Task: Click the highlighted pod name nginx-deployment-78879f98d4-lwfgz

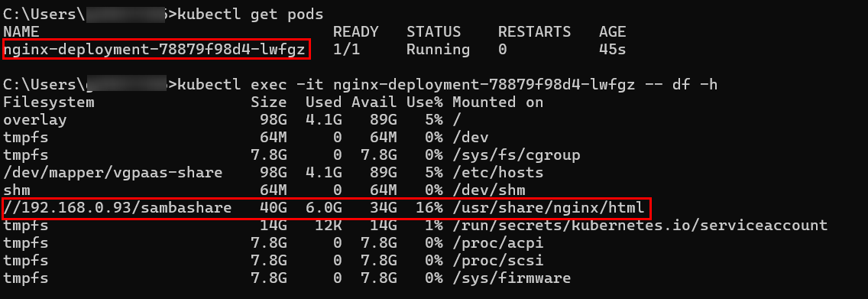Action: pos(154,49)
